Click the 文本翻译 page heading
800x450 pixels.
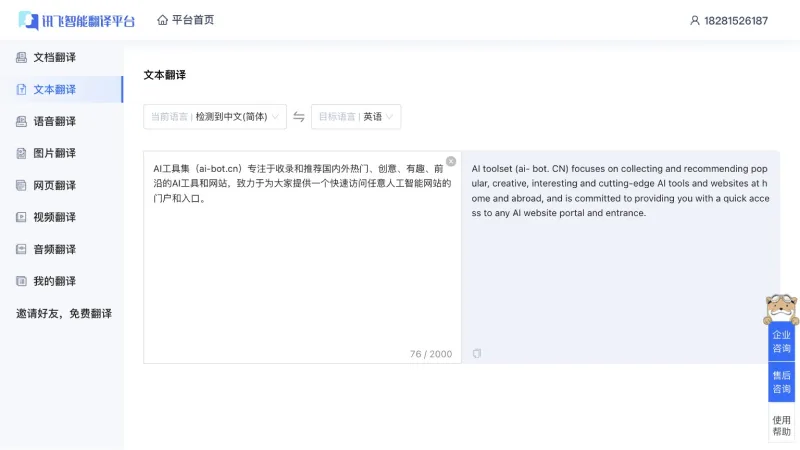pos(164,75)
